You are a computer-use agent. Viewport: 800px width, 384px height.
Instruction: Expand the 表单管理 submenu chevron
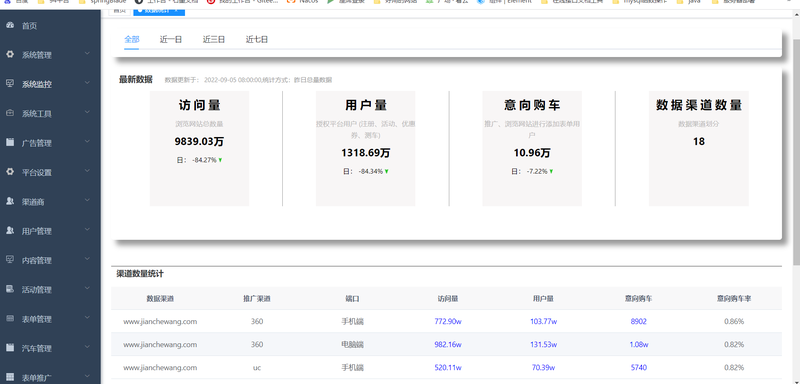click(87, 317)
